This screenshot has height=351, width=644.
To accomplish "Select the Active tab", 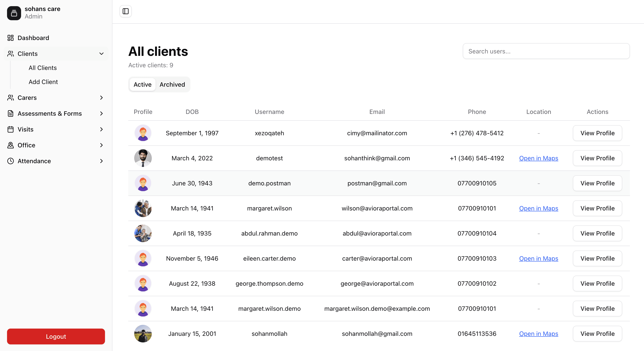I will click(x=143, y=84).
